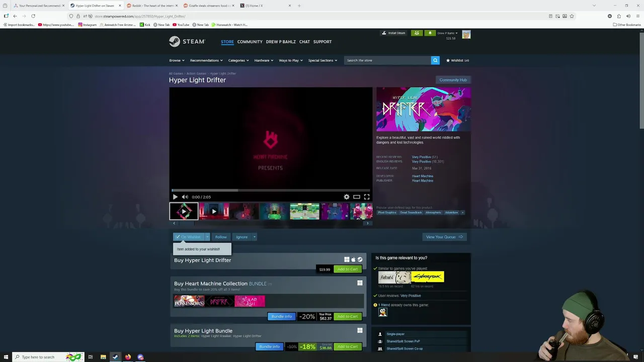Screen dimensions: 644x362
Task: Open the user avatar profile
Action: tap(466, 34)
